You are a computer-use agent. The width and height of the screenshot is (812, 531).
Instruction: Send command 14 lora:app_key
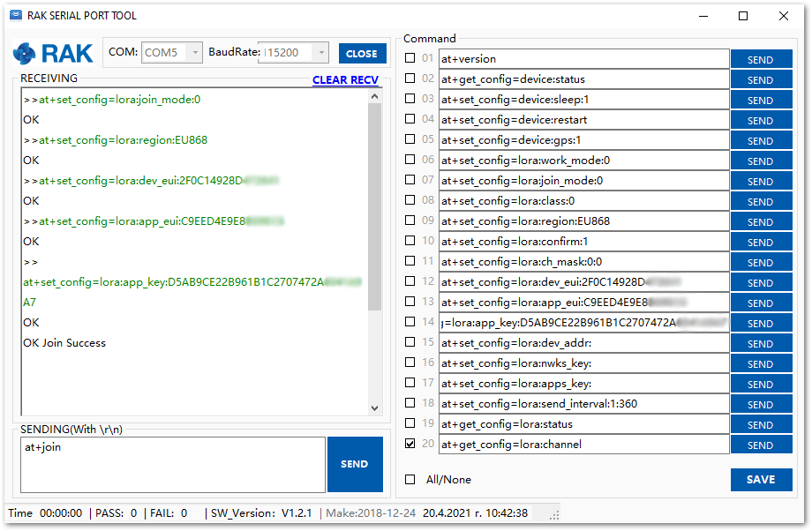click(761, 323)
